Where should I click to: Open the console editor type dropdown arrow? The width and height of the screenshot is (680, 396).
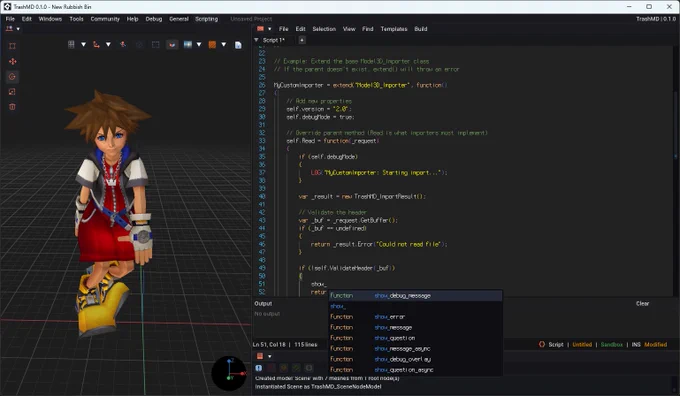pyautogui.click(x=269, y=357)
